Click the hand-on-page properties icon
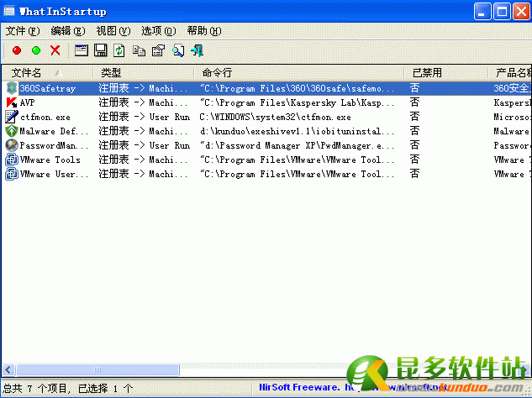The width and height of the screenshot is (532, 398). pyautogui.click(x=159, y=51)
